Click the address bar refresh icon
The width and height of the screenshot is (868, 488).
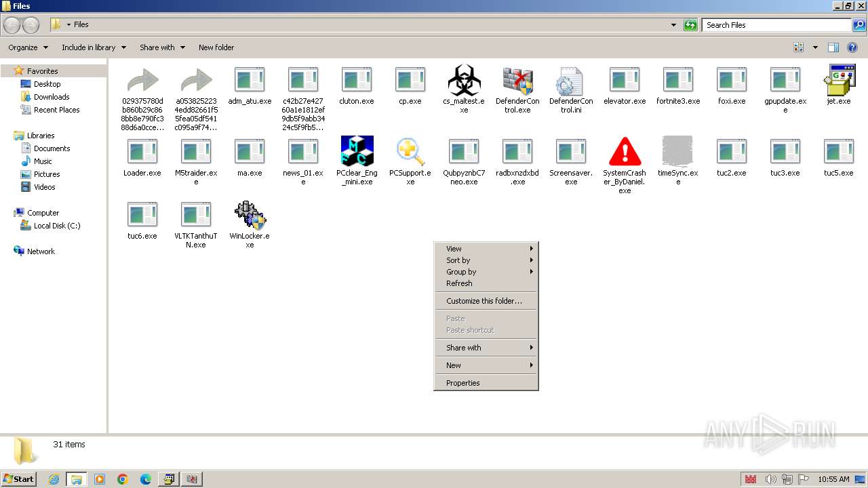point(690,25)
